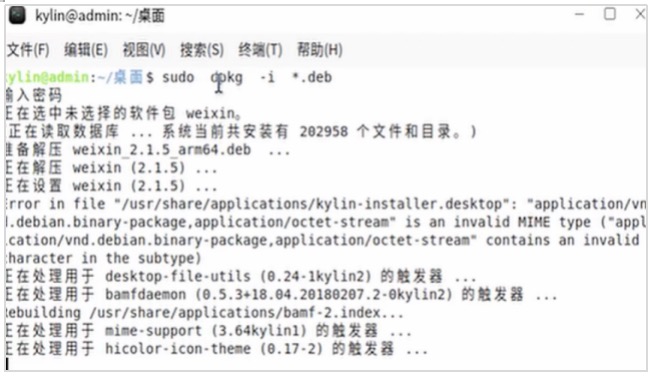The width and height of the screenshot is (650, 376).
Task: Open the 文件(F) menu
Action: pyautogui.click(x=28, y=50)
